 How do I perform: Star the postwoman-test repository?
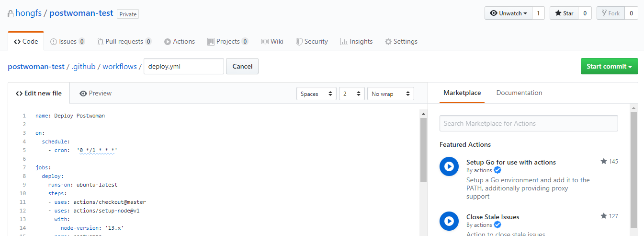(x=564, y=13)
